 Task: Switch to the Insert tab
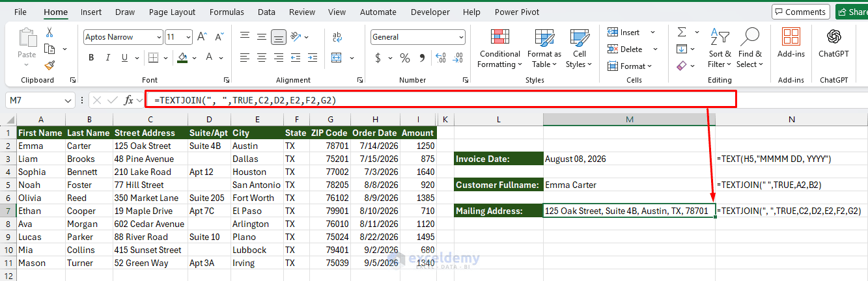click(91, 12)
